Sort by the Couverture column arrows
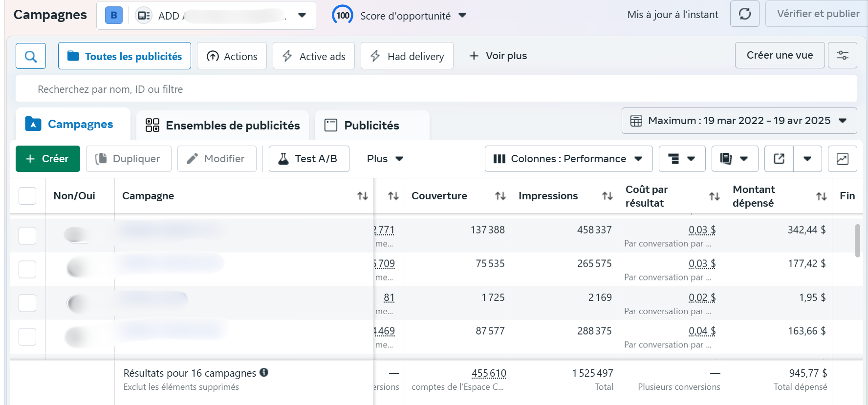This screenshot has width=868, height=405. 500,196
